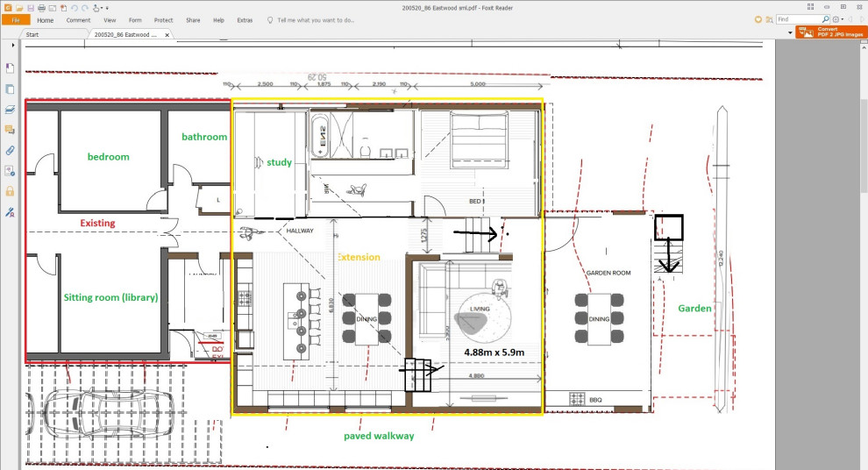Open the Share ribbon tab
This screenshot has width=868, height=470.
click(x=193, y=20)
